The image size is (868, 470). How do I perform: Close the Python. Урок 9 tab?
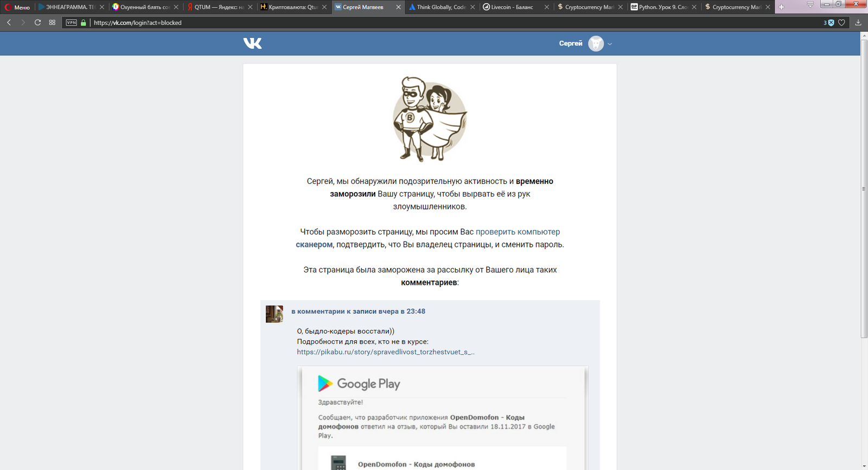click(694, 7)
